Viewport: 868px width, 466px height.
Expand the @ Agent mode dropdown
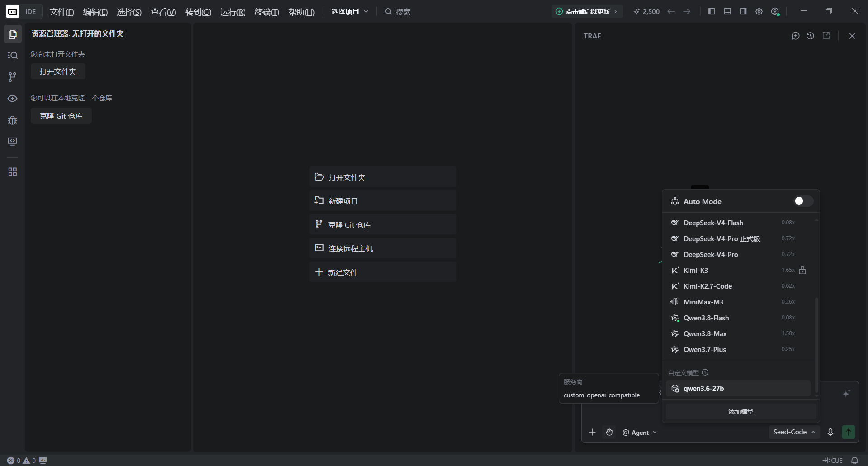(640, 433)
